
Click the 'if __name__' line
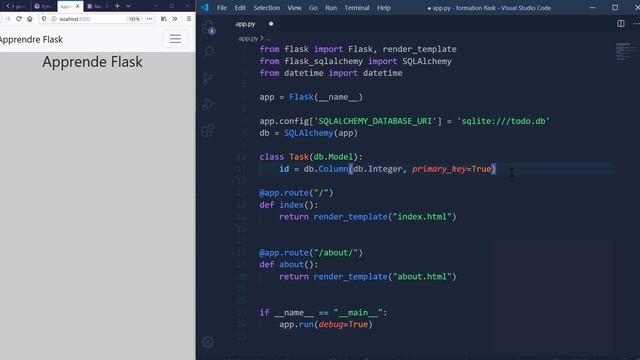[x=323, y=313]
